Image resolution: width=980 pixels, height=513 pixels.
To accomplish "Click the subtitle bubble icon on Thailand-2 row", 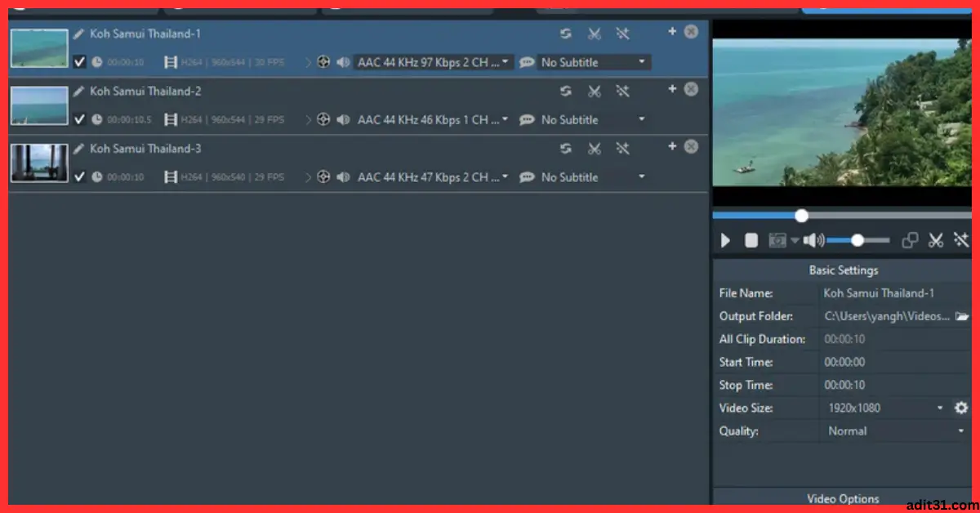I will click(527, 119).
